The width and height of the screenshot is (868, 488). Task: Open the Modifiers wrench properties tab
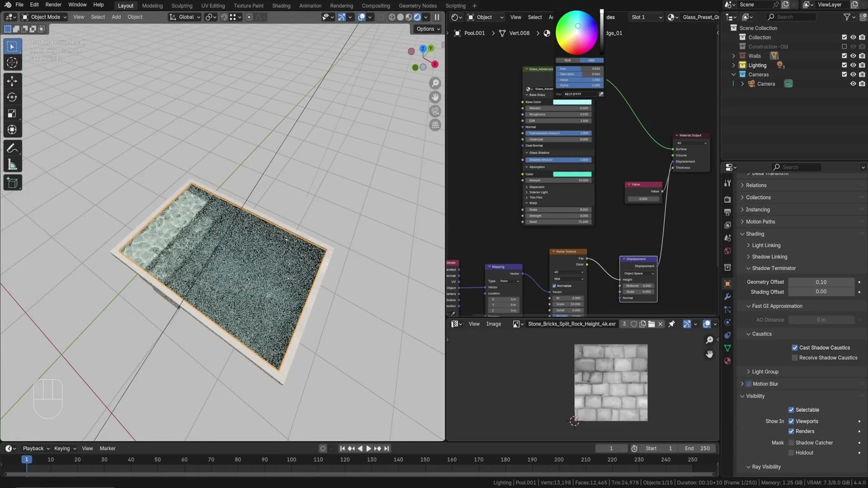click(727, 297)
